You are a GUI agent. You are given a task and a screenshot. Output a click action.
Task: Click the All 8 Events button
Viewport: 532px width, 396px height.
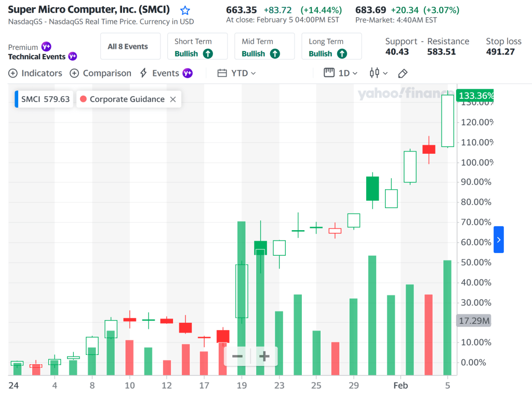(x=128, y=47)
